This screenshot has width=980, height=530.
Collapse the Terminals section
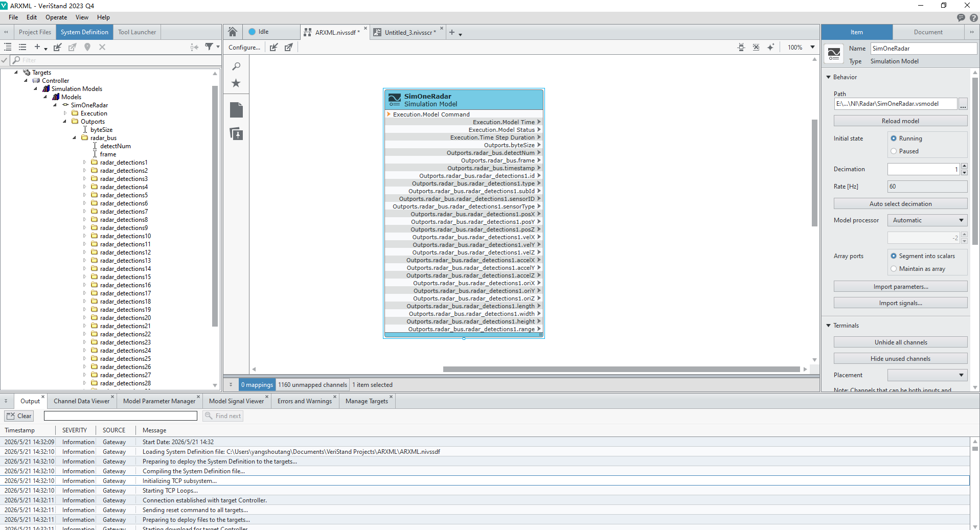coord(829,326)
